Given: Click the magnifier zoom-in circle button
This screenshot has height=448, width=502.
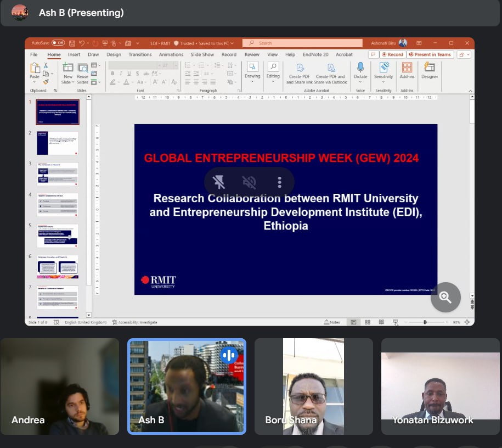Looking at the screenshot, I should pos(445,297).
